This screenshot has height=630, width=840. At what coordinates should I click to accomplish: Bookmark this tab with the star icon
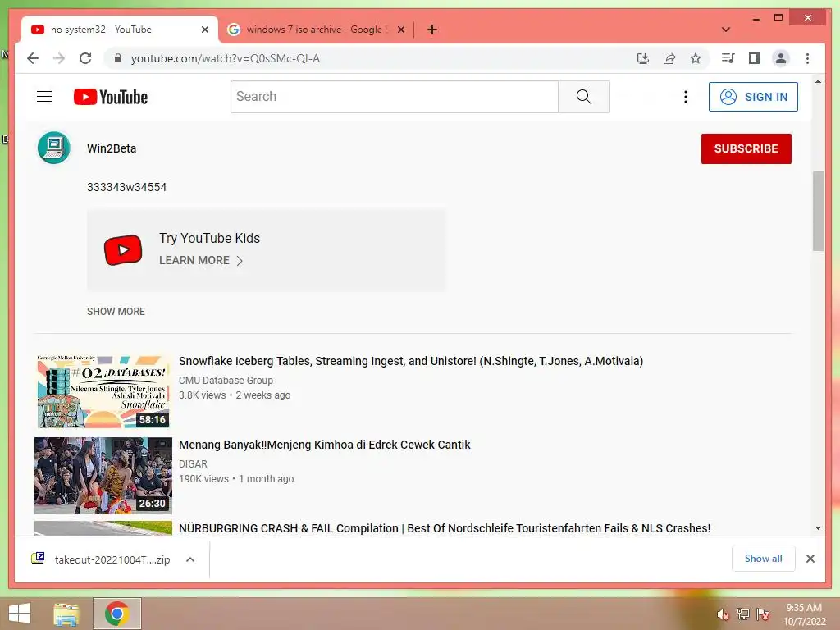coord(696,58)
